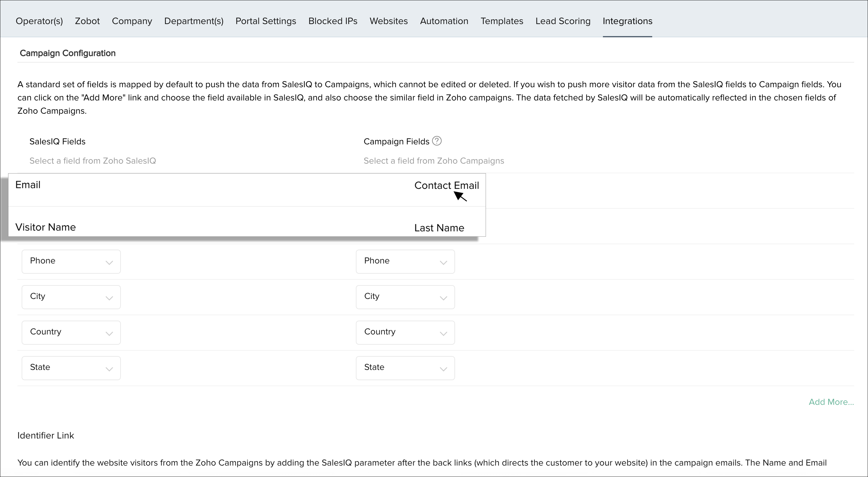This screenshot has width=868, height=477.
Task: Go to the Automation tab
Action: point(444,21)
